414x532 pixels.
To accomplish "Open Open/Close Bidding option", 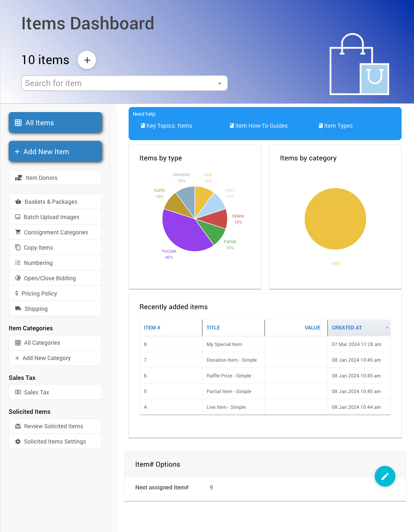I will (x=55, y=278).
